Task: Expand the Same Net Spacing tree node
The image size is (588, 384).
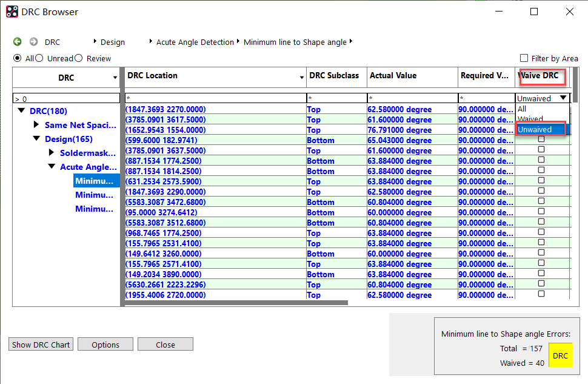Action: point(36,125)
